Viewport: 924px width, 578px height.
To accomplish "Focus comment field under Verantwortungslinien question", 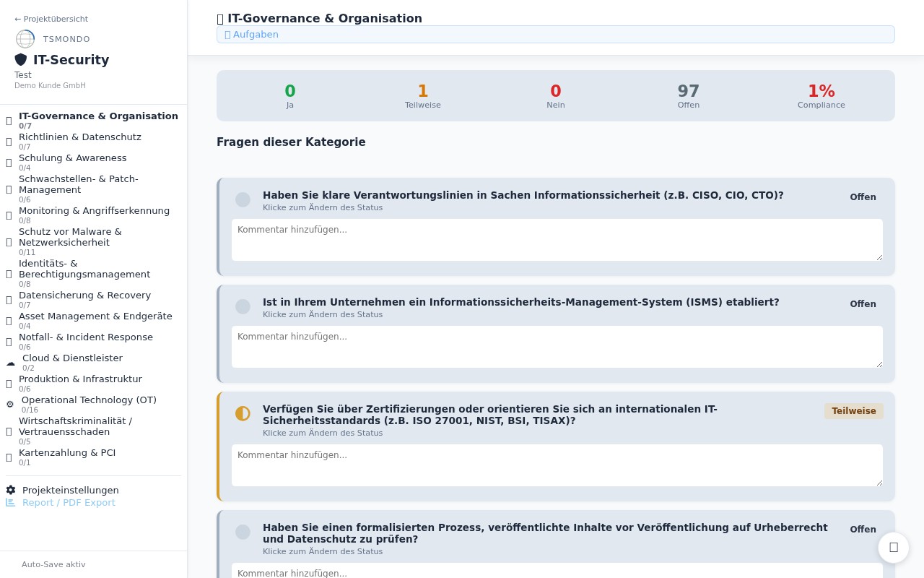I will coord(557,240).
